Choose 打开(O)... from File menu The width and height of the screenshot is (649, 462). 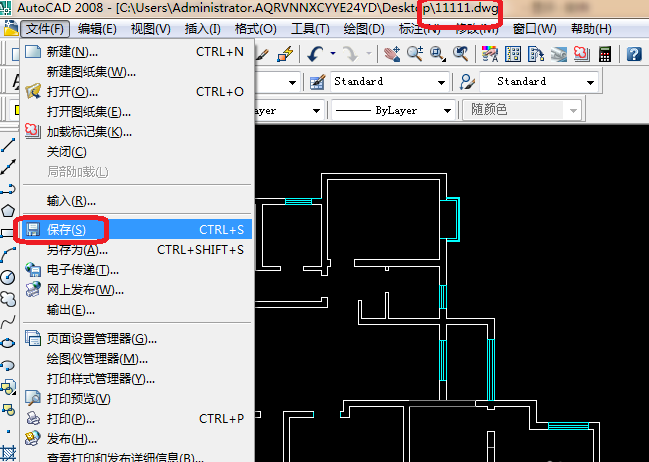pyautogui.click(x=137, y=91)
